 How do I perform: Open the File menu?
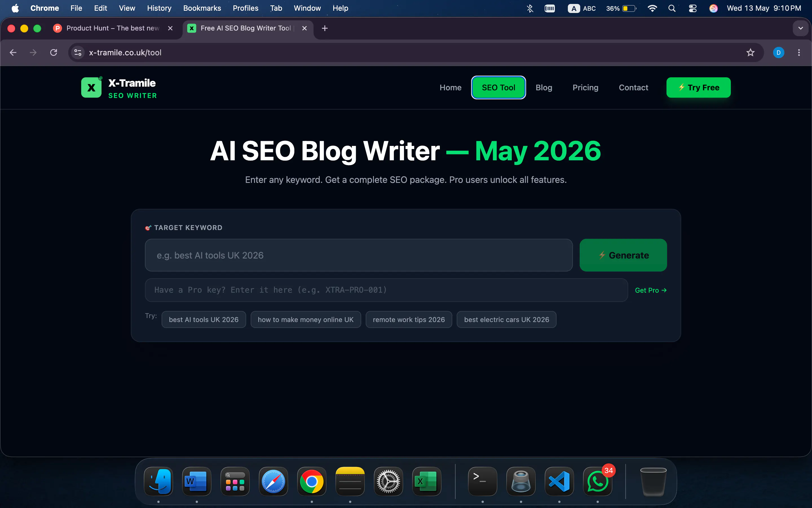point(76,8)
